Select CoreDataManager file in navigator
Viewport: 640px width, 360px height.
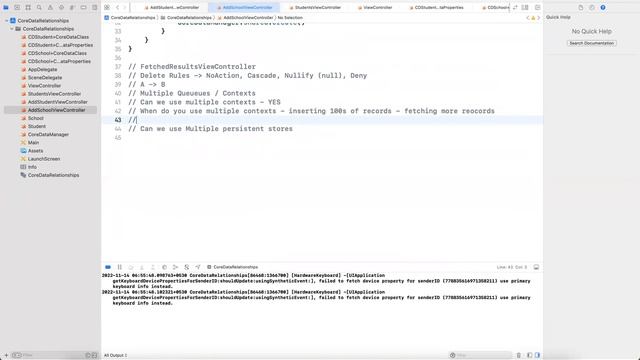coord(48,134)
